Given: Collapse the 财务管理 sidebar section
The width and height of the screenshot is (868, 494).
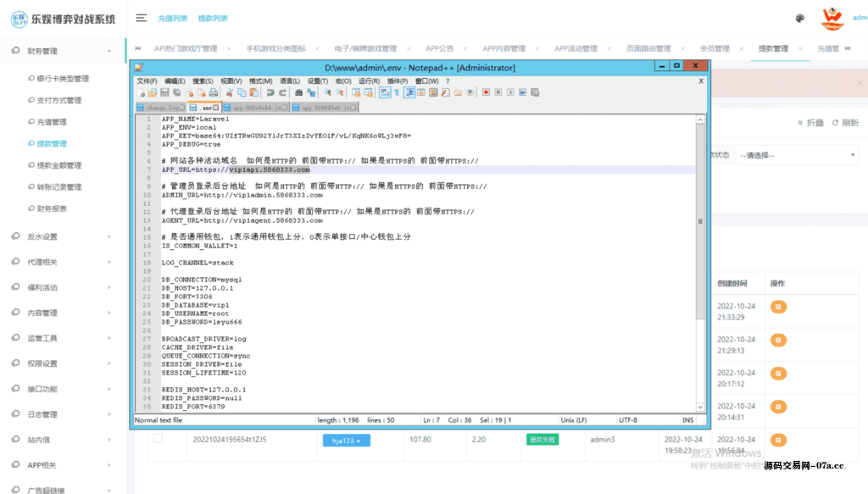Looking at the screenshot, I should 63,52.
